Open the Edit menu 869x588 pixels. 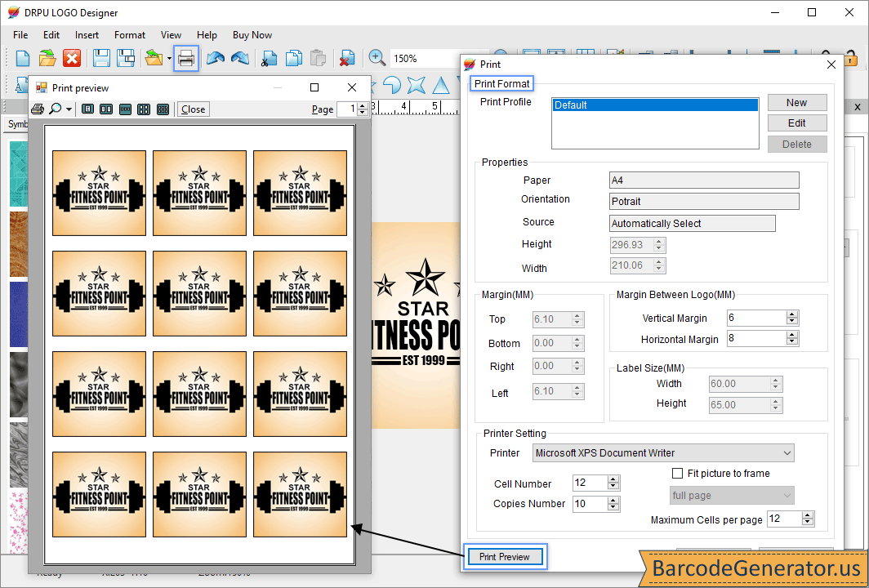51,35
